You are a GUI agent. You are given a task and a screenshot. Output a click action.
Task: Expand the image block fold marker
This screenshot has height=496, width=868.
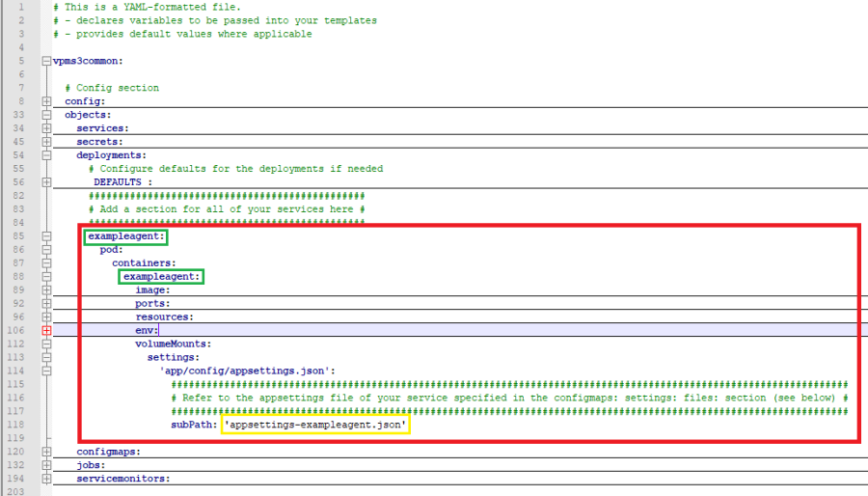[45, 289]
